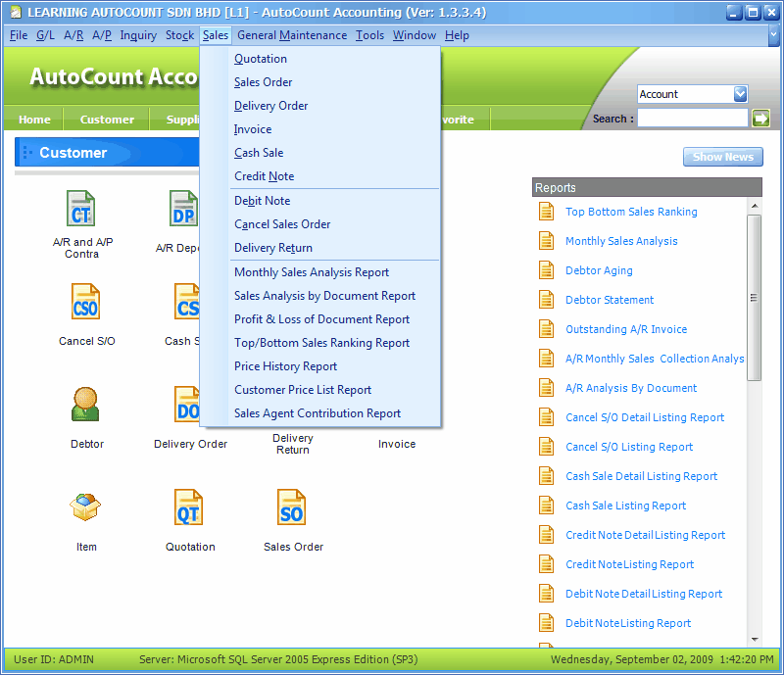Click document icon beside Debit Note Listing Report

[x=546, y=623]
